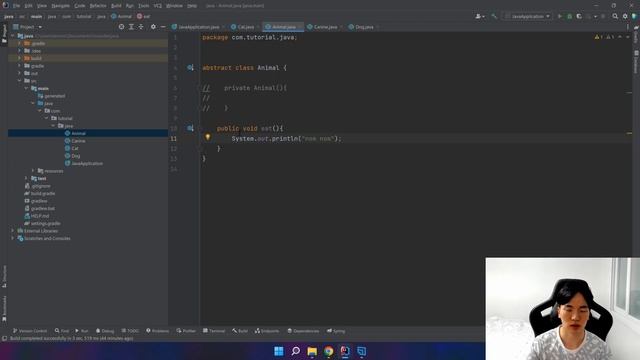Viewport: 640px width, 360px height.
Task: Click Select Opened File target icon
Action: pos(121,27)
